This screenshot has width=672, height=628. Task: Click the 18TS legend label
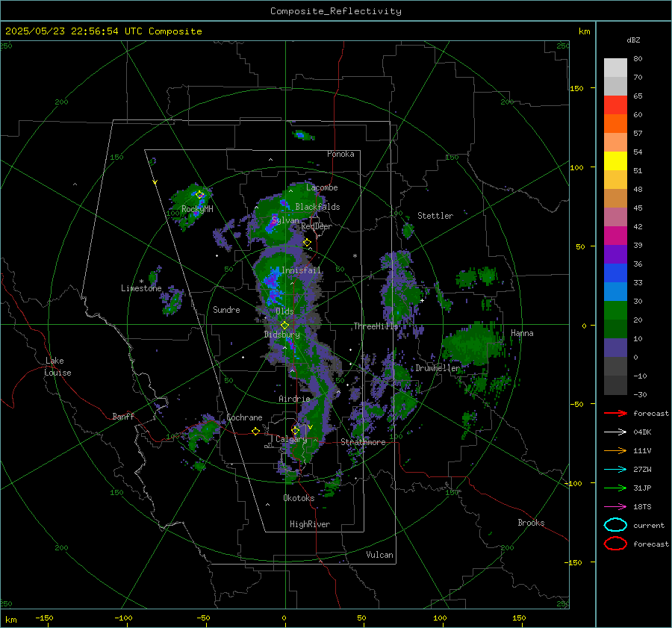pyautogui.click(x=642, y=507)
